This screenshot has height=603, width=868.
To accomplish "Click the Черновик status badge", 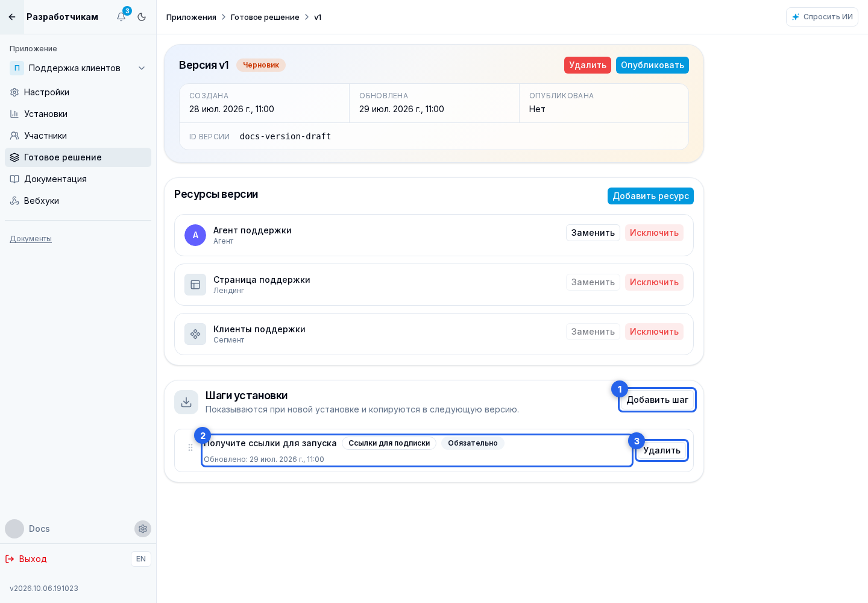I will point(261,65).
